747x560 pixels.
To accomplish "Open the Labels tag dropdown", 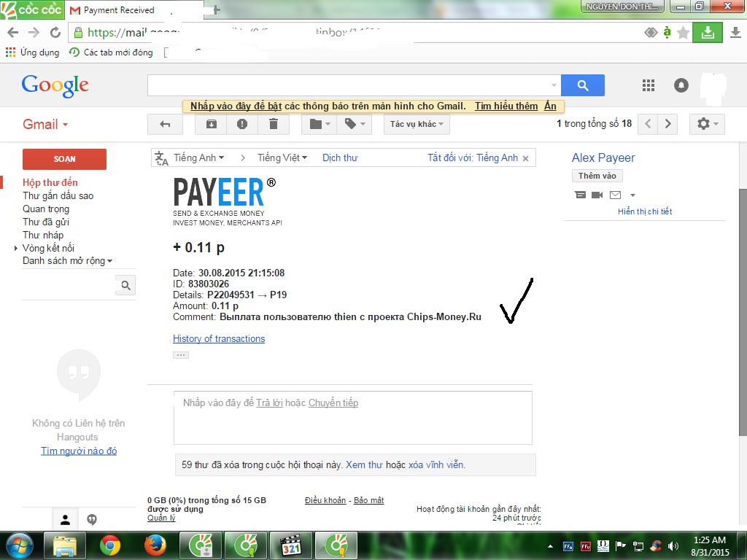I will 355,124.
